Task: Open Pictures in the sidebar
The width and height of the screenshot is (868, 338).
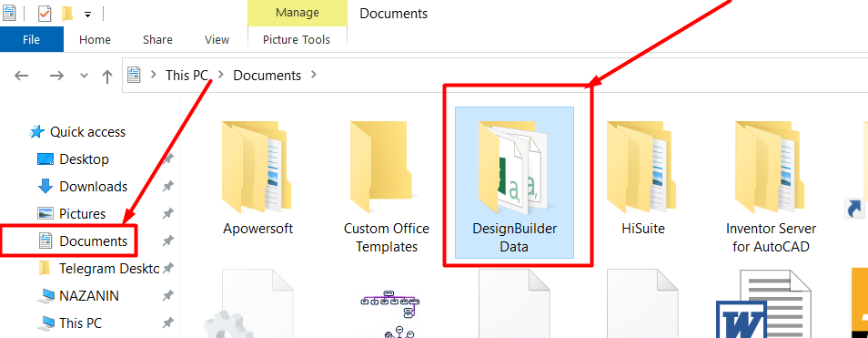Action: (x=82, y=214)
